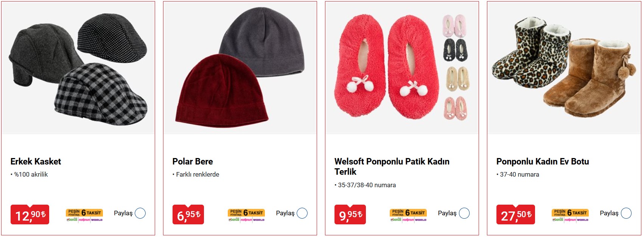644x238 pixels.
Task: Click the Erkek Kasket product image
Action: [x=78, y=68]
